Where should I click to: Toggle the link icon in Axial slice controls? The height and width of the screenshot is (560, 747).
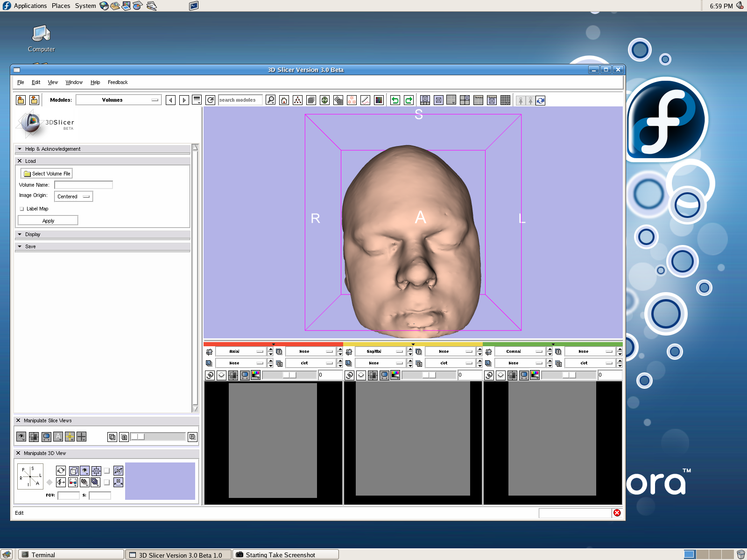click(x=210, y=375)
